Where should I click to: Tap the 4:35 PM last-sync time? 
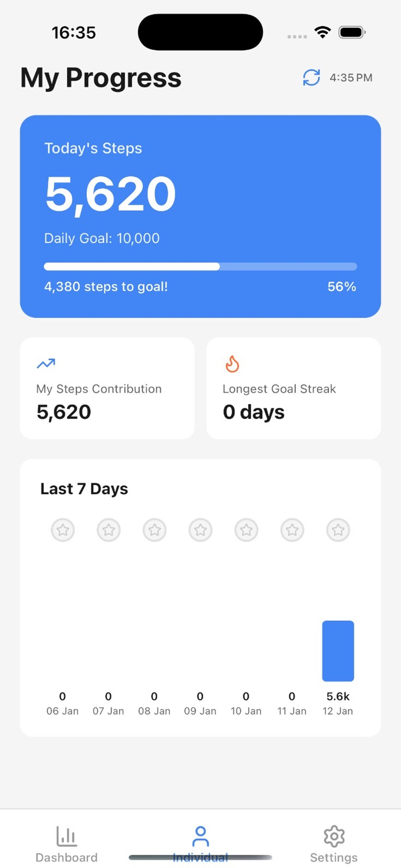click(351, 78)
